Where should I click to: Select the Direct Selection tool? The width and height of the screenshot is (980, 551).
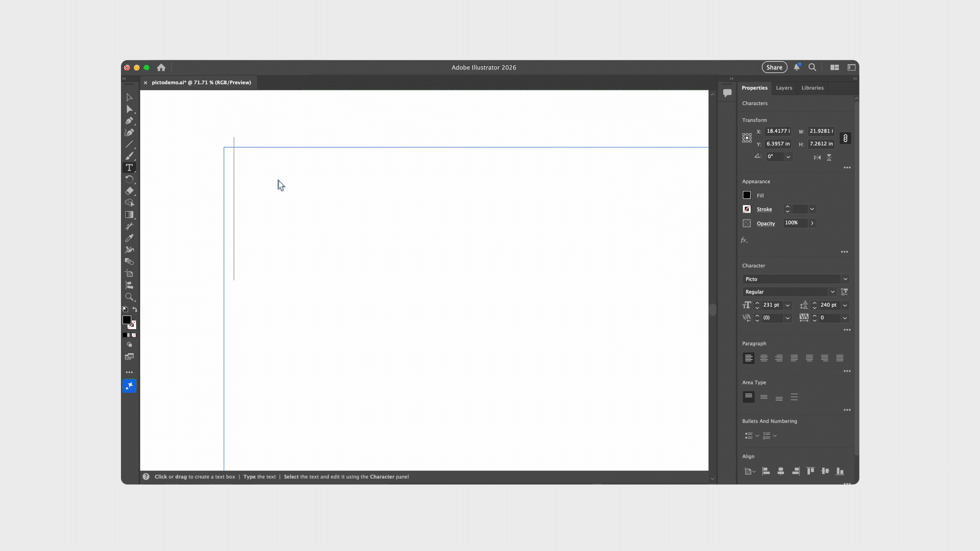[x=129, y=109]
